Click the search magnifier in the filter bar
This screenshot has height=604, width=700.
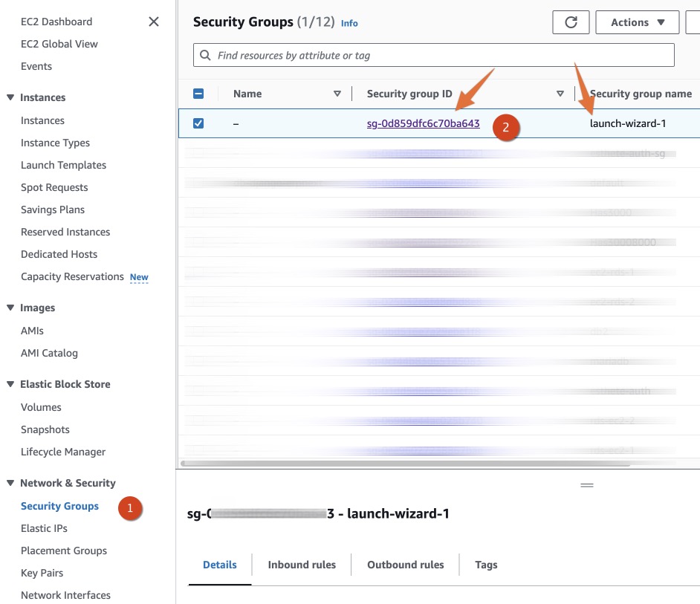(x=206, y=54)
